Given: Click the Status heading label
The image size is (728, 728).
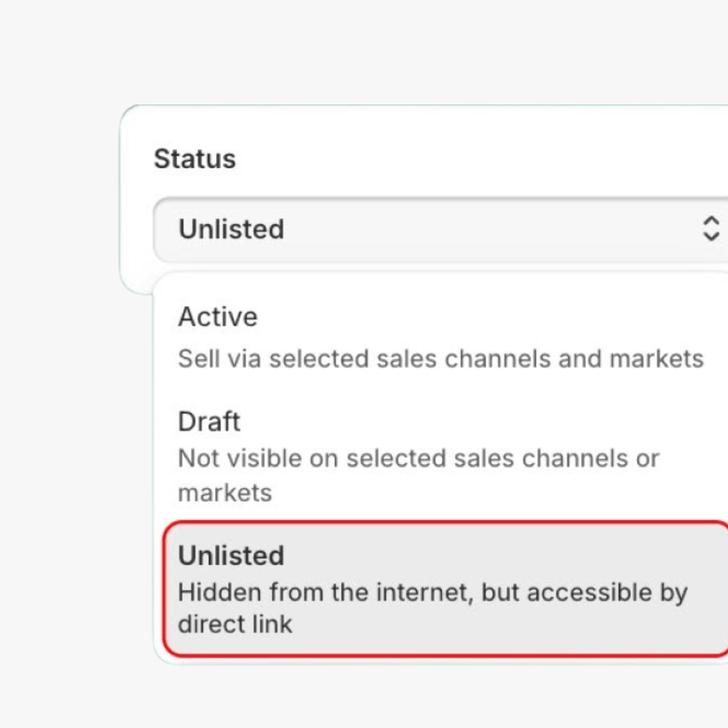Looking at the screenshot, I should pos(195,159).
